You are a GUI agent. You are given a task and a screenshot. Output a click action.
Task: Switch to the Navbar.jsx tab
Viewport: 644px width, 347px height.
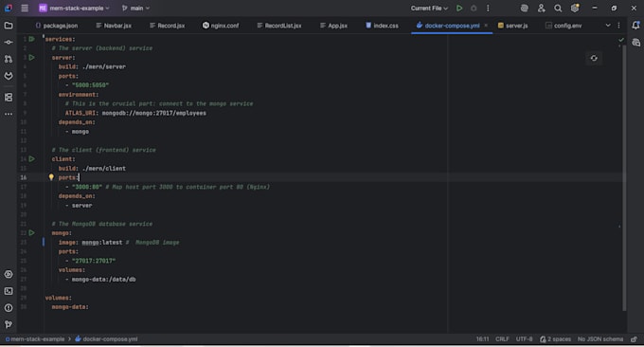(x=114, y=26)
